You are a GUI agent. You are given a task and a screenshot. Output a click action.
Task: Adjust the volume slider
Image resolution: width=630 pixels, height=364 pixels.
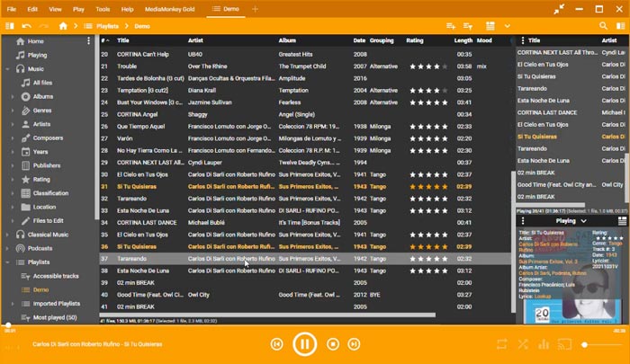click(601, 344)
